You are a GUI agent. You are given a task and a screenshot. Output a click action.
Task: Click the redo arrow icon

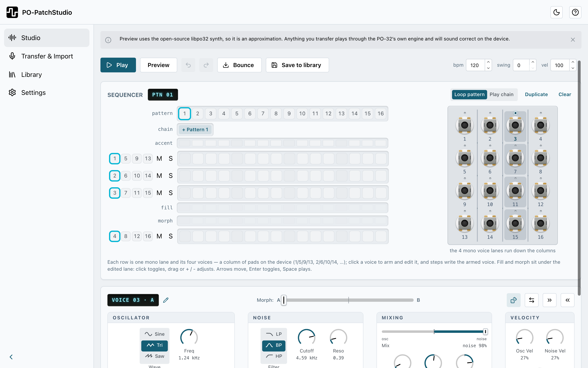click(x=206, y=65)
